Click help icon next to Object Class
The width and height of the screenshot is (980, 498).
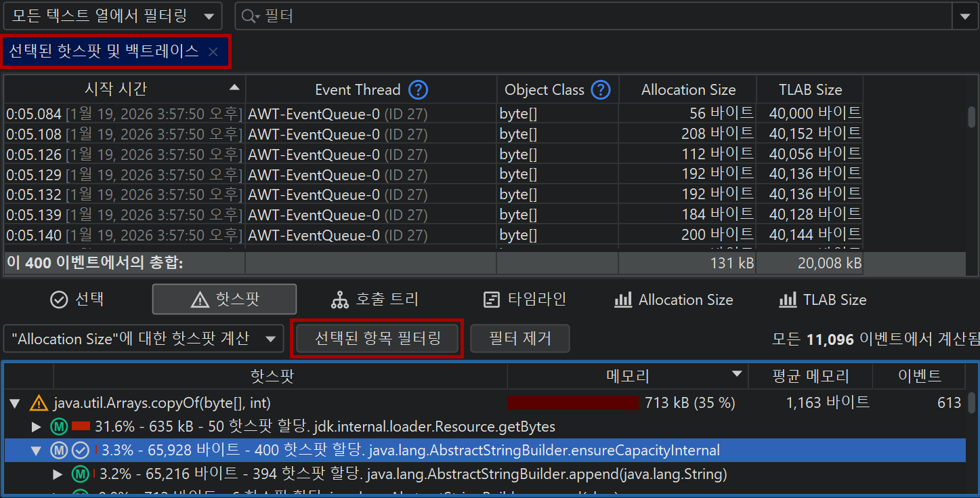pyautogui.click(x=601, y=89)
